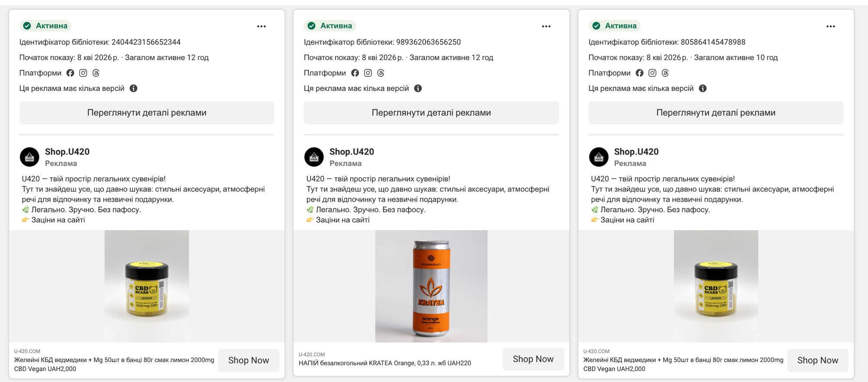Click CBD Bears jar image on third ad
The width and height of the screenshot is (868, 382).
716,286
